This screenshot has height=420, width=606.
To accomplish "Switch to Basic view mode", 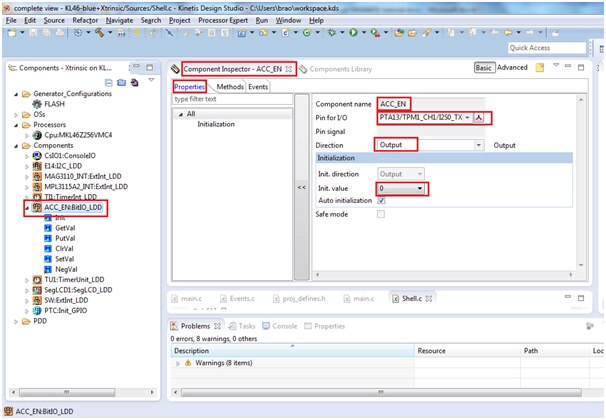I will pos(483,68).
